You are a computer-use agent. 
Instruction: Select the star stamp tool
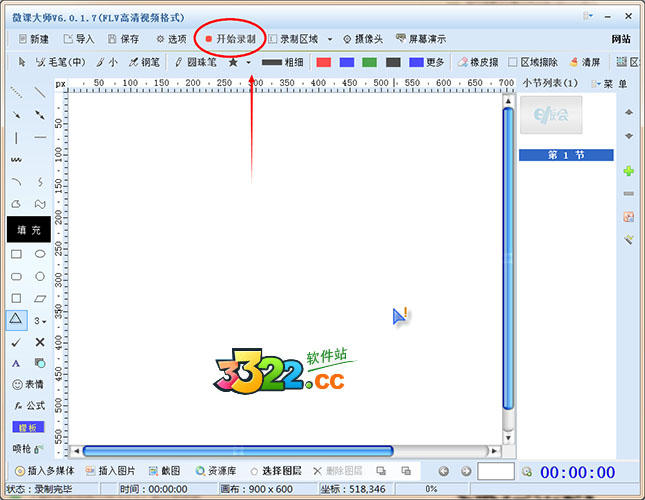(x=233, y=62)
